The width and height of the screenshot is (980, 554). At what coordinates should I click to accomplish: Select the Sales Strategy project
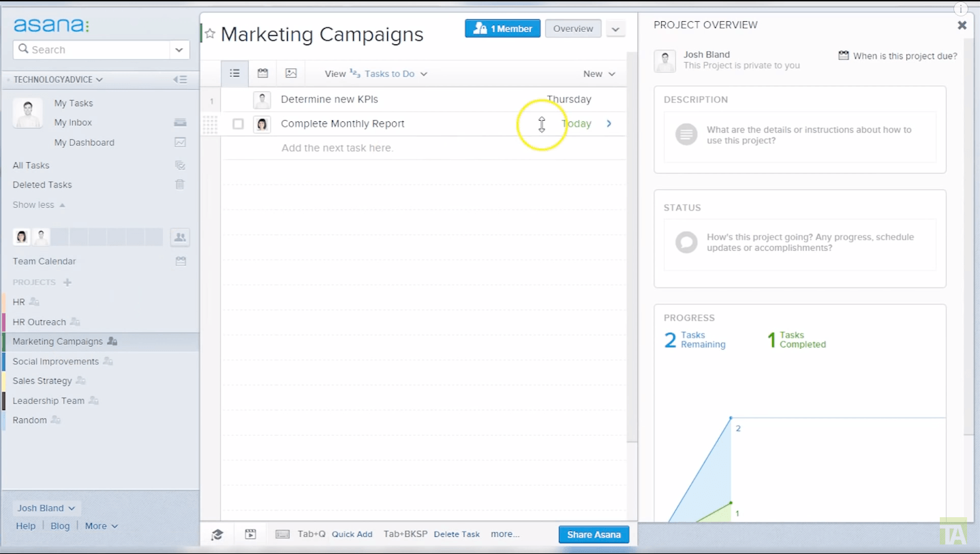(42, 381)
